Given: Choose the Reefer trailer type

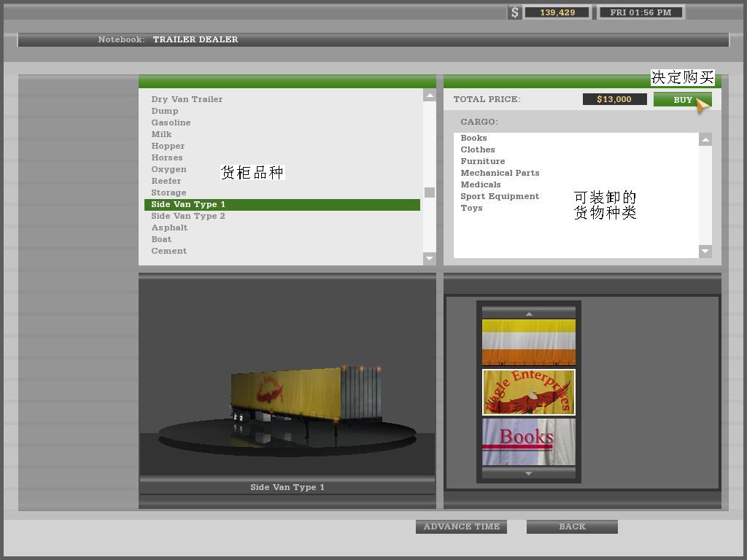Looking at the screenshot, I should [166, 181].
